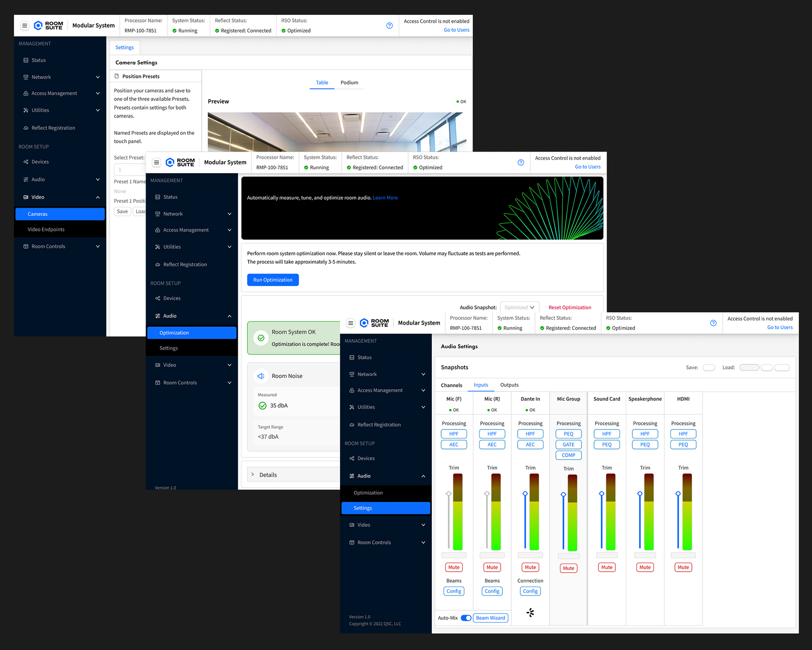Toggle the Load switch in the Snapshots bar
Image resolution: width=812 pixels, height=650 pixels.
point(749,367)
